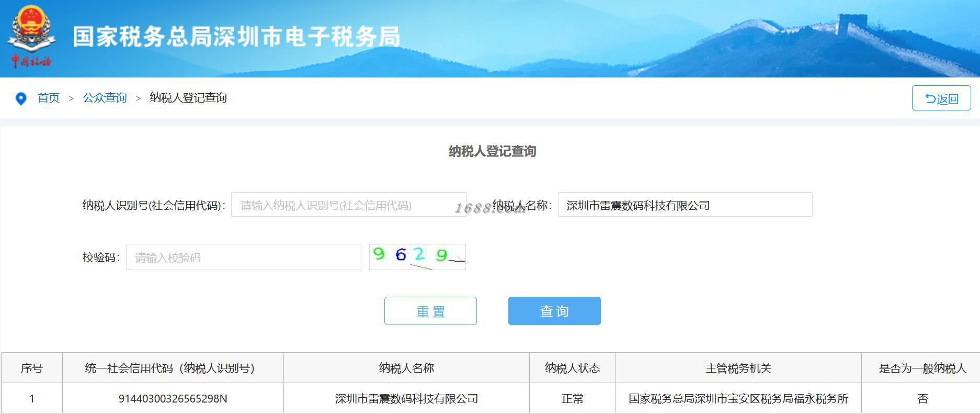The image size is (980, 414).
Task: Select credit code 91440300326565298N cell
Action: coord(173,398)
